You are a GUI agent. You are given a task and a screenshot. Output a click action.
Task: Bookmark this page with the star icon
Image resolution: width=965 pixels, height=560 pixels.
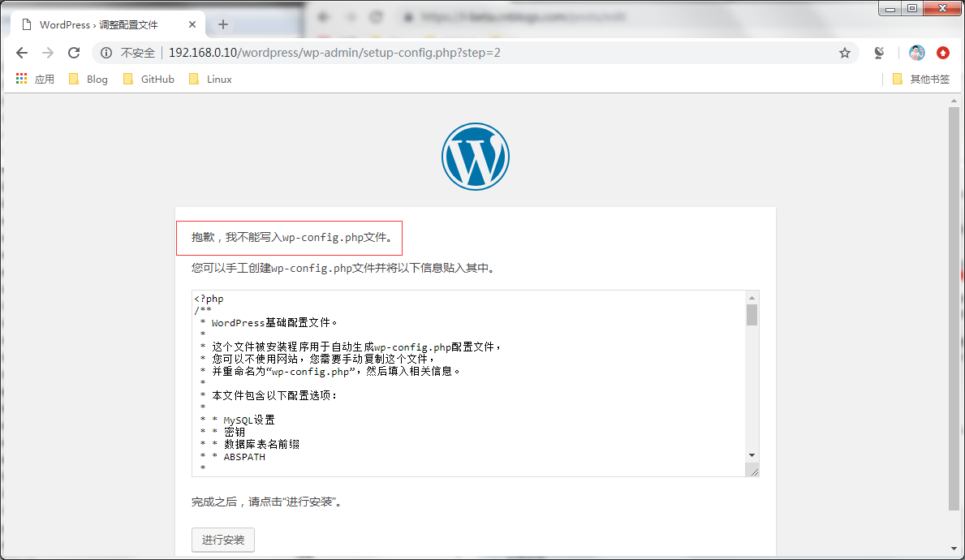(844, 53)
